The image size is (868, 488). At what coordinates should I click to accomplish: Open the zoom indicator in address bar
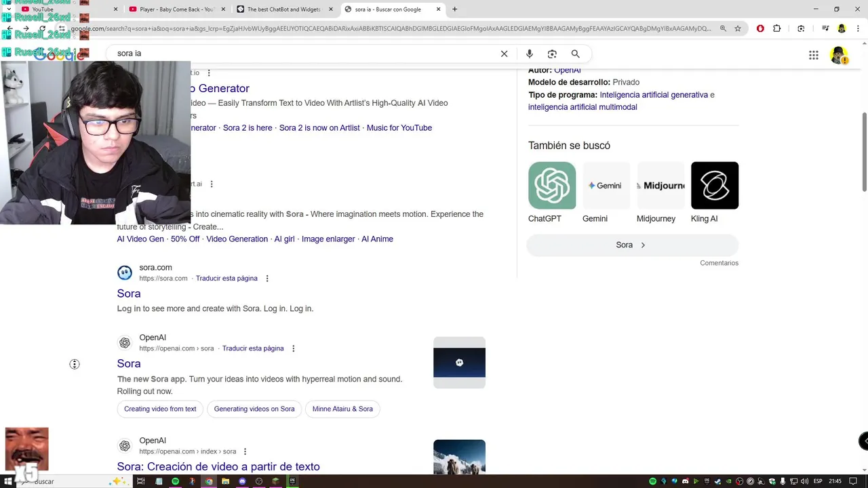click(x=723, y=28)
